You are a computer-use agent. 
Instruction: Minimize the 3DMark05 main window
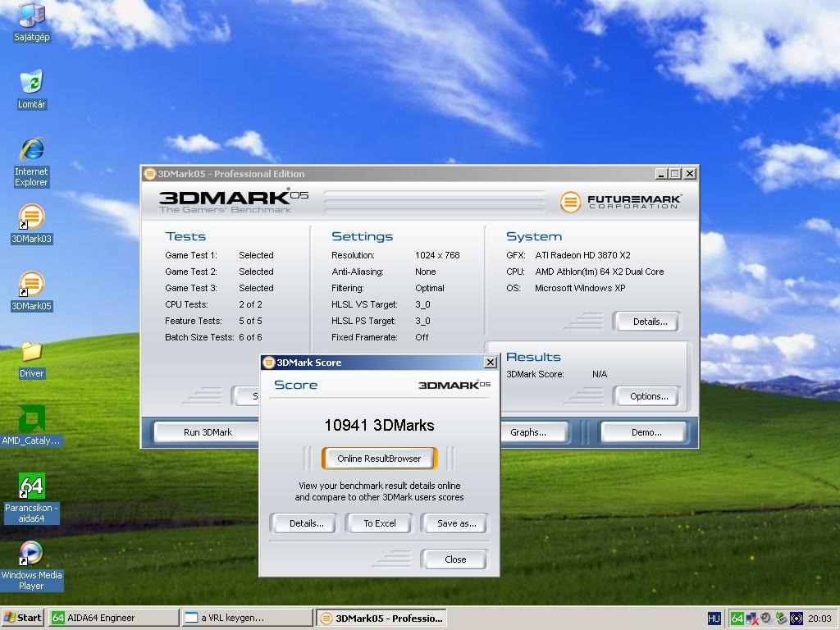(x=662, y=174)
